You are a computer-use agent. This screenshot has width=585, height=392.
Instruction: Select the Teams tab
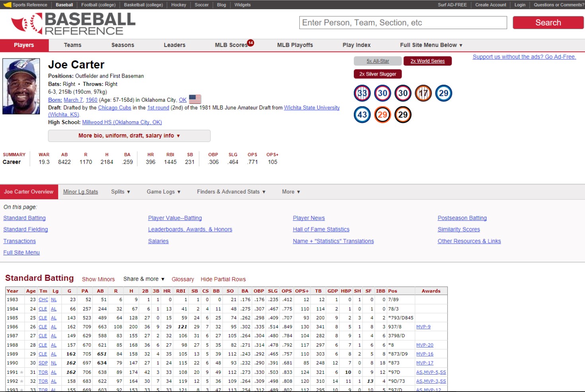point(72,45)
